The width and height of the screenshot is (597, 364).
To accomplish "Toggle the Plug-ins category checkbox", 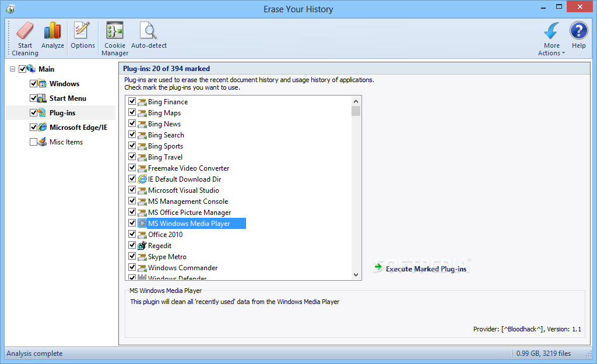I will tap(33, 112).
